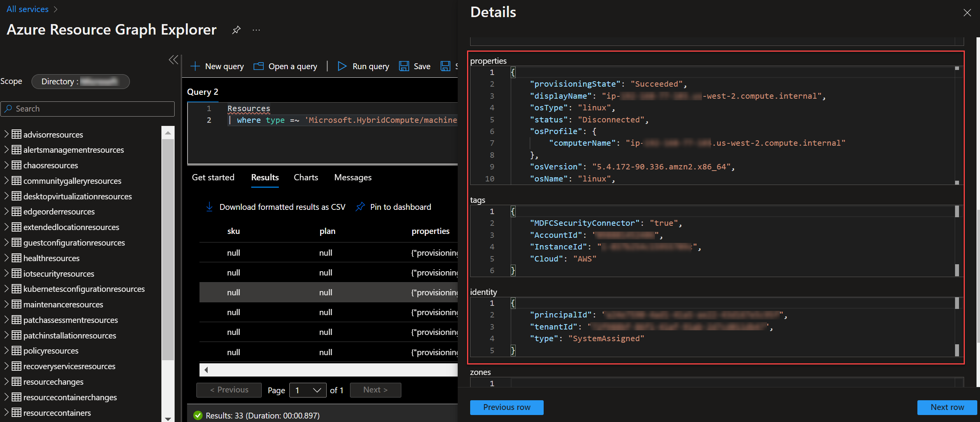This screenshot has width=980, height=422.
Task: Click the Next row button
Action: 947,407
